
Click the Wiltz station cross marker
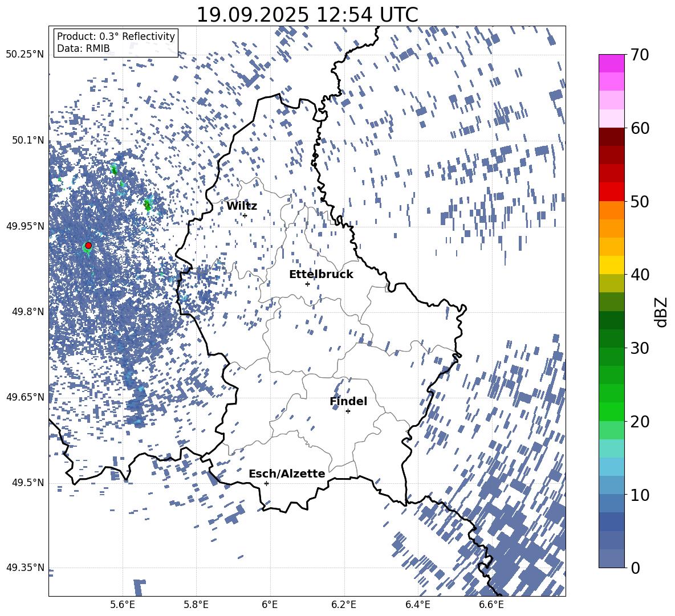(x=245, y=215)
